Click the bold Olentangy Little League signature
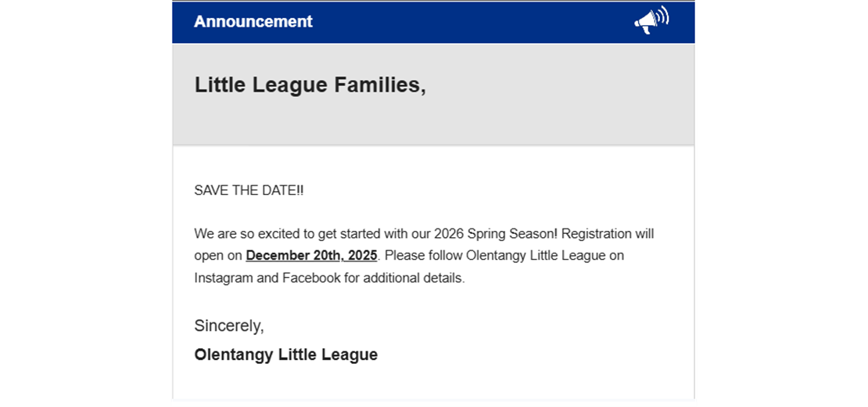The image size is (868, 407). [x=285, y=355]
